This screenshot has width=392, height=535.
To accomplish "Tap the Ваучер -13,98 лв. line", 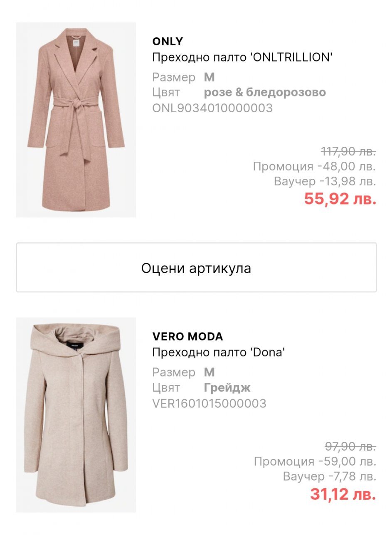I will tap(325, 181).
